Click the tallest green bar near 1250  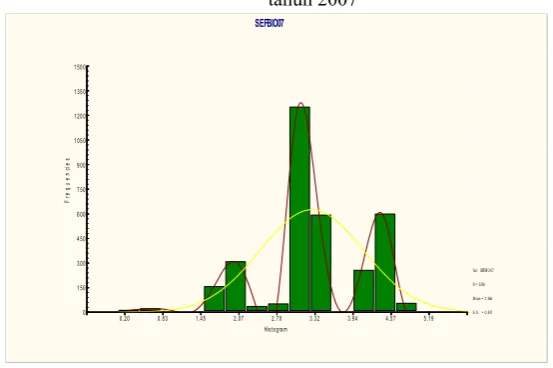pos(300,209)
